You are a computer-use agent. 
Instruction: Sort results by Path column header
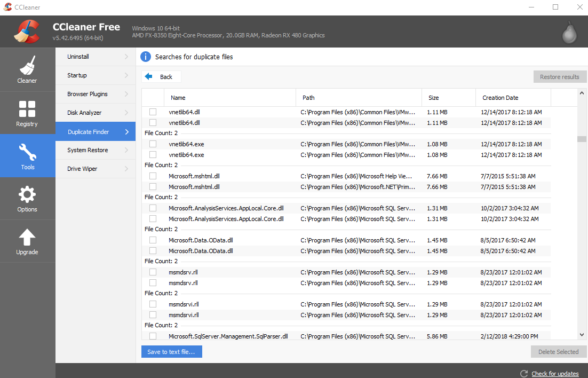pyautogui.click(x=359, y=98)
